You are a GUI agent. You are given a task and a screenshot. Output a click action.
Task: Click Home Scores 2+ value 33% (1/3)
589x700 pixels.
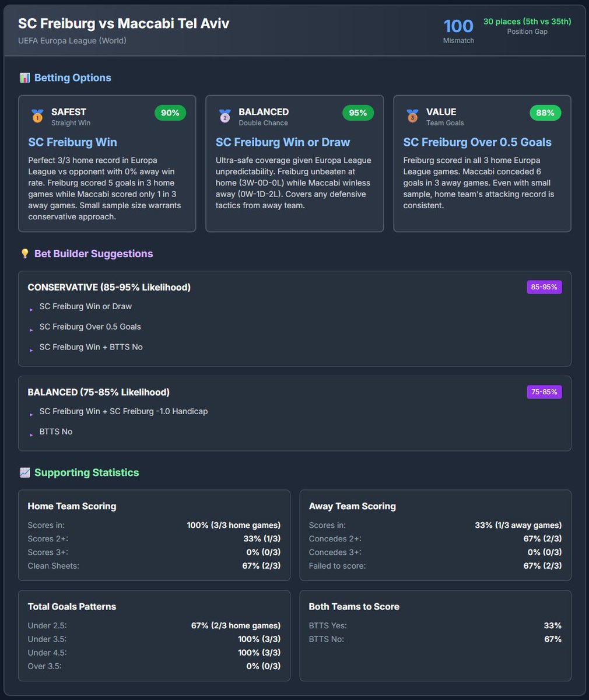pyautogui.click(x=262, y=538)
